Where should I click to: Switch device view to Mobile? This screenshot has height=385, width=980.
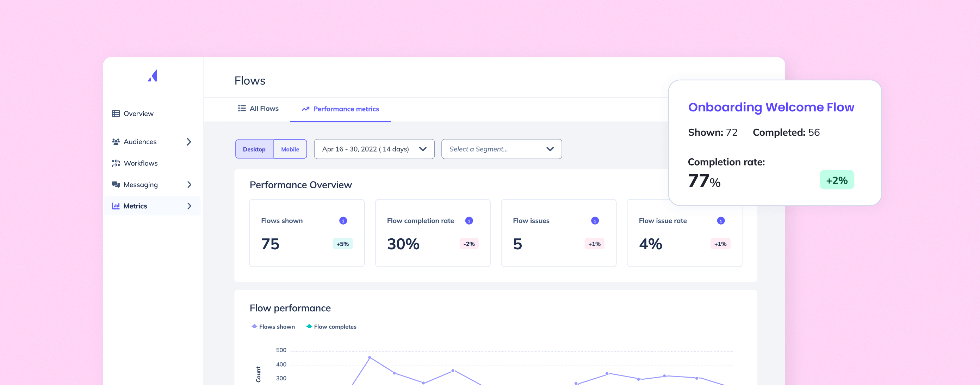[x=290, y=149]
